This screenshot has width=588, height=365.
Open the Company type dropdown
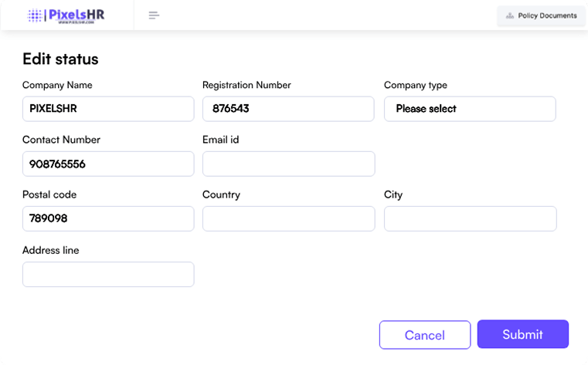[470, 109]
